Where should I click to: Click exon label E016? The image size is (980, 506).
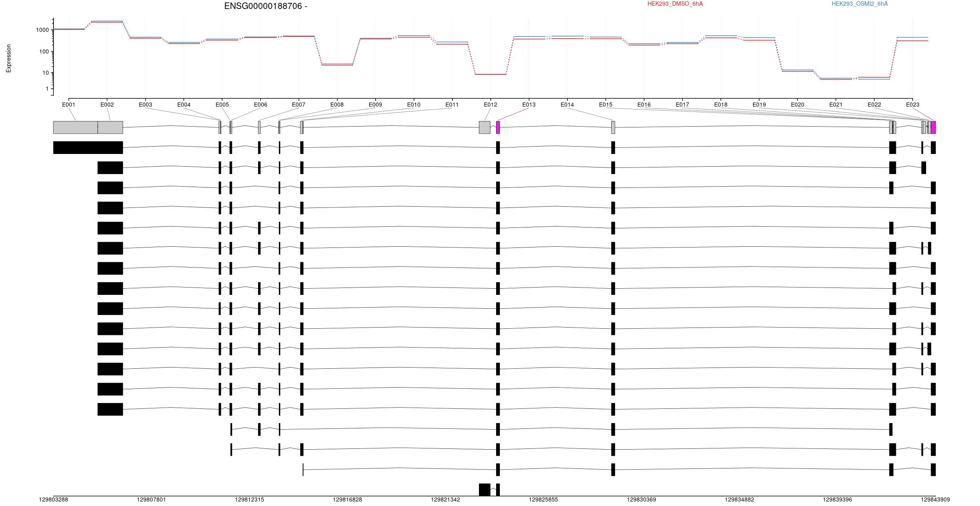pyautogui.click(x=644, y=105)
